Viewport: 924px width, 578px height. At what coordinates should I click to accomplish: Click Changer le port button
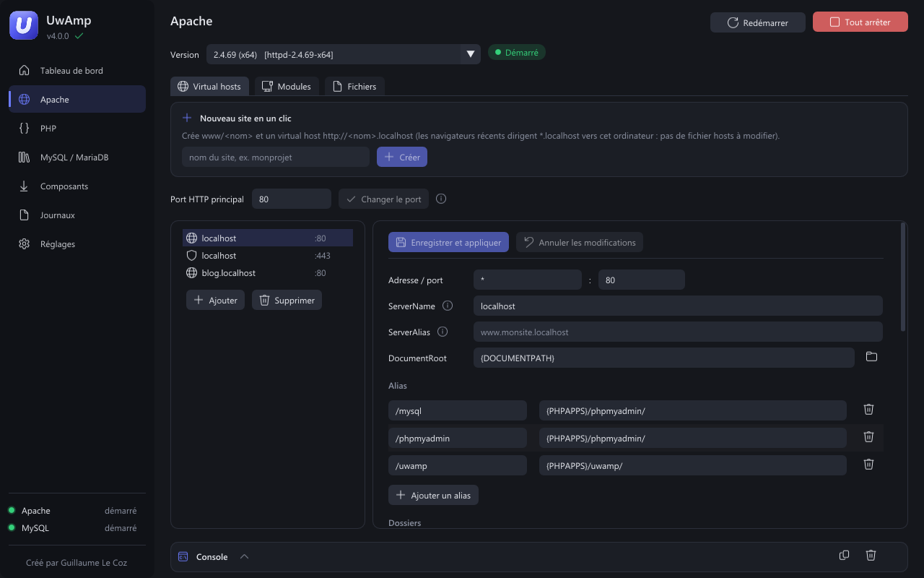(383, 199)
